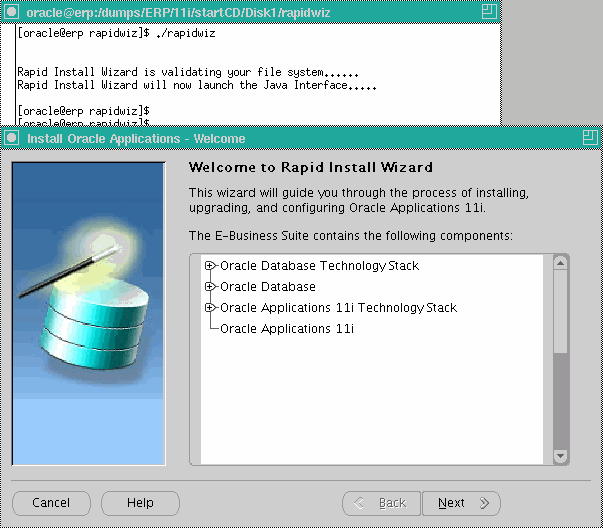
Task: Click scroll up arrow in components list
Action: [560, 263]
